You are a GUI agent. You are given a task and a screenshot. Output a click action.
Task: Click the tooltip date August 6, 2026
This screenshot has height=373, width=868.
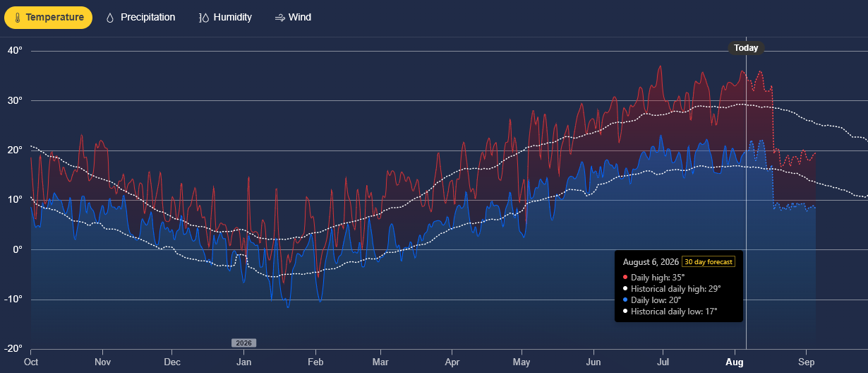(x=651, y=262)
